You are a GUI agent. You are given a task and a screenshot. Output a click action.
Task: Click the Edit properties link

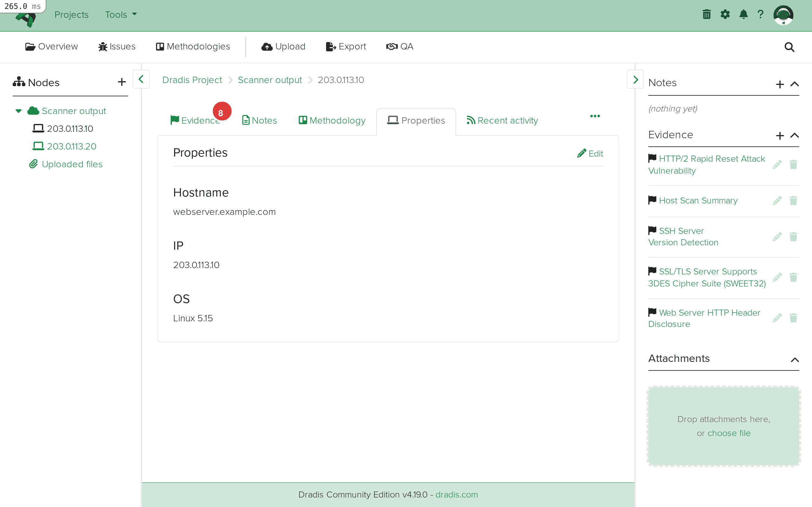pyautogui.click(x=590, y=154)
